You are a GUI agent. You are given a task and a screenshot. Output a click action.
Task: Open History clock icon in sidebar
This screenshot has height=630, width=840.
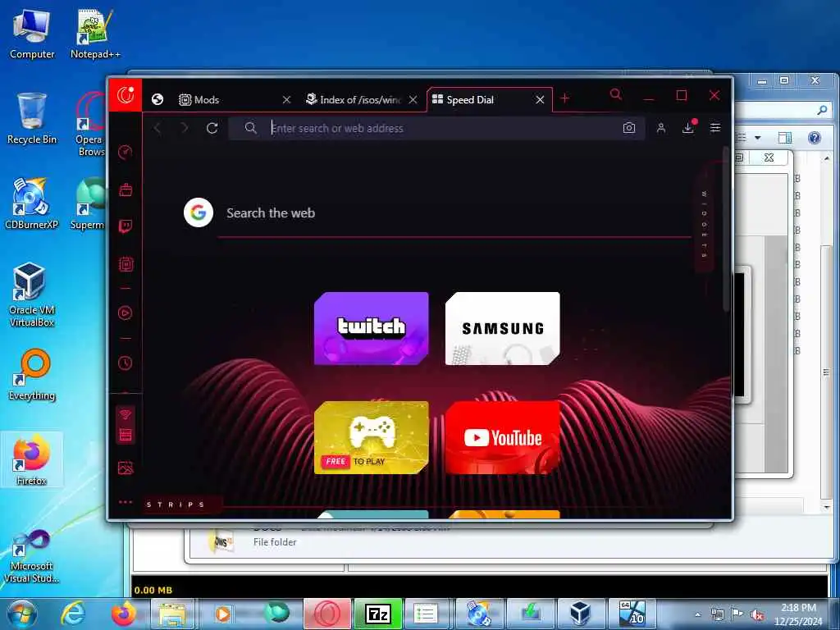pos(126,363)
